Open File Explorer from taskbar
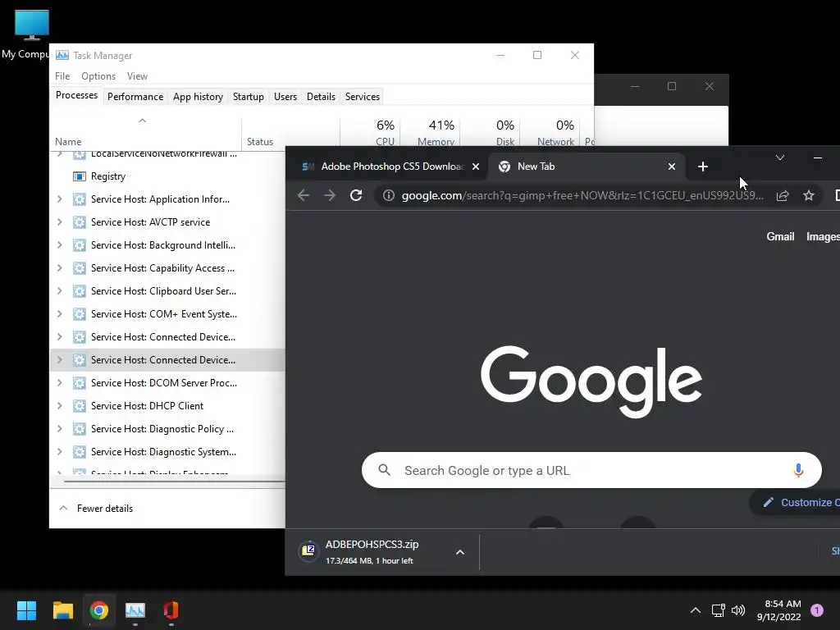 click(62, 610)
